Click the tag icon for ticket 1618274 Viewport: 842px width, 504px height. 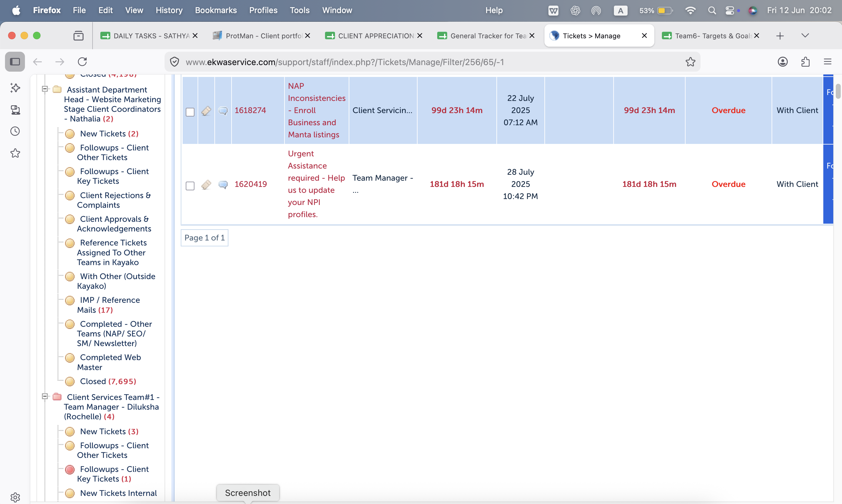coord(206,111)
